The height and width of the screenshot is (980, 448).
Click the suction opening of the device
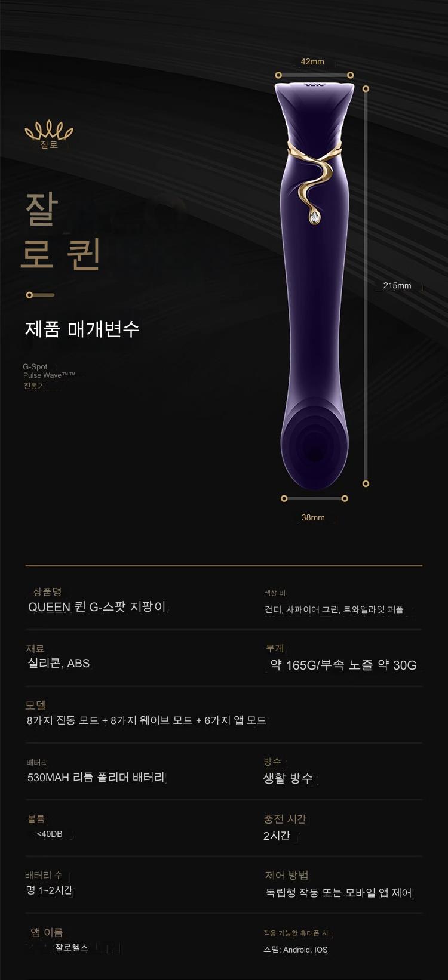[x=314, y=443]
